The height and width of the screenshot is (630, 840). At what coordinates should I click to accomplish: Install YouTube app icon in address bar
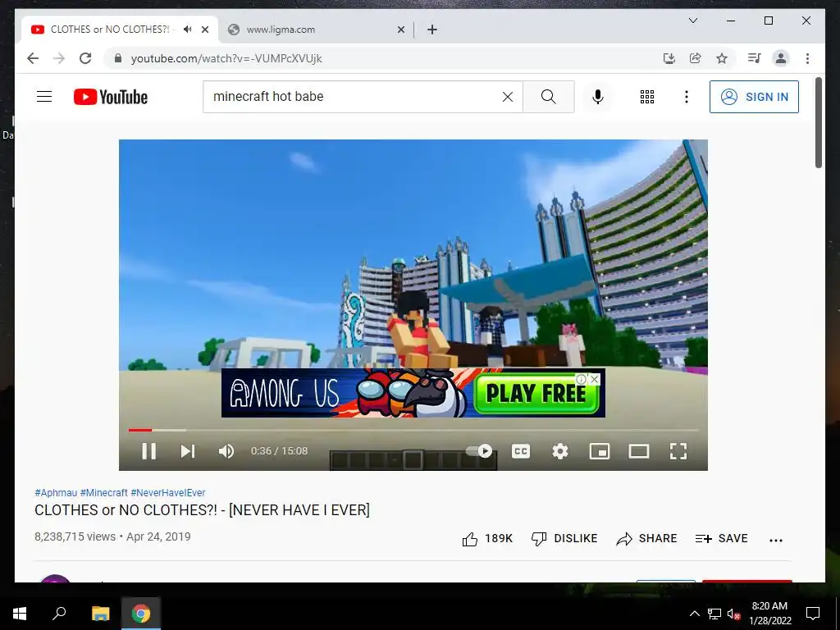coord(669,58)
